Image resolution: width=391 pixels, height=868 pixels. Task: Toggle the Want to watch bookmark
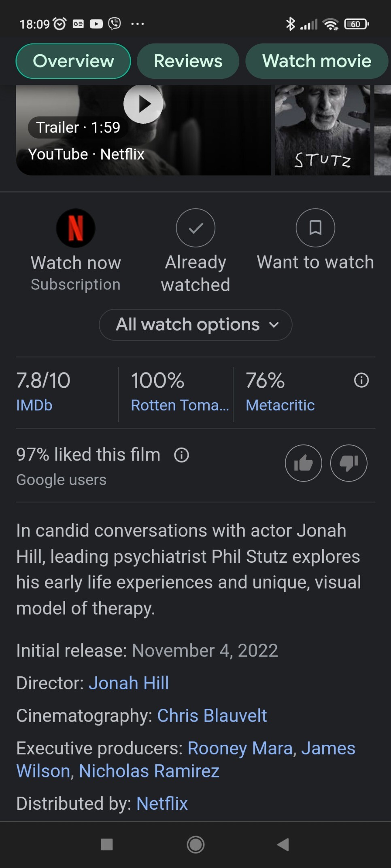(x=315, y=228)
